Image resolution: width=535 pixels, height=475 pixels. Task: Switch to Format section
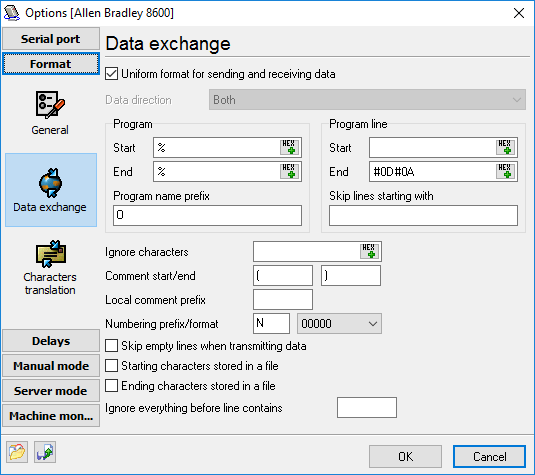(51, 64)
